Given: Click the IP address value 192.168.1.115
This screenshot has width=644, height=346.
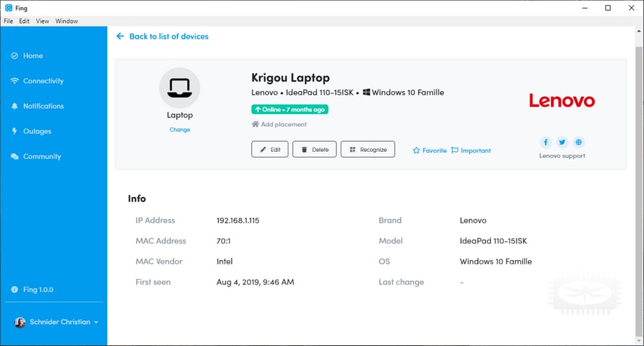Looking at the screenshot, I should coord(238,221).
